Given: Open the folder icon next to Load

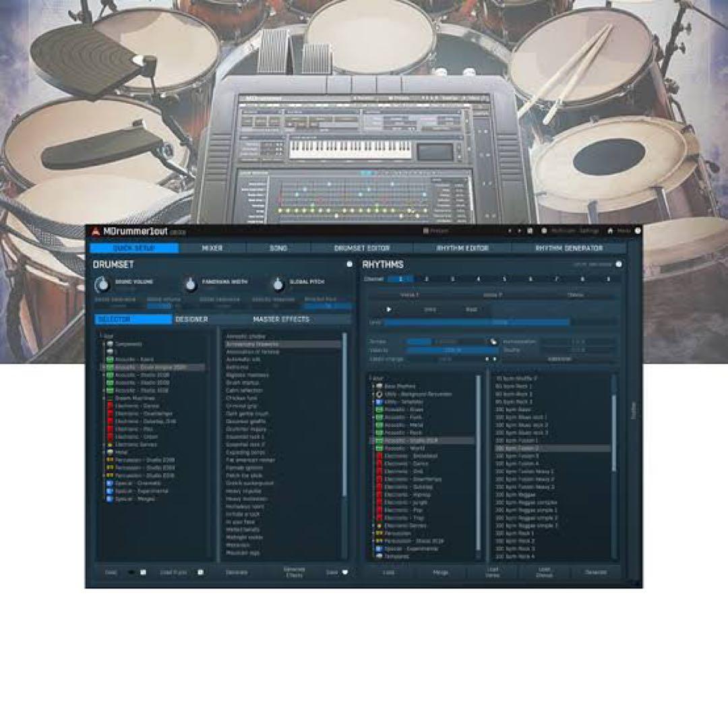Looking at the screenshot, I should (142, 572).
